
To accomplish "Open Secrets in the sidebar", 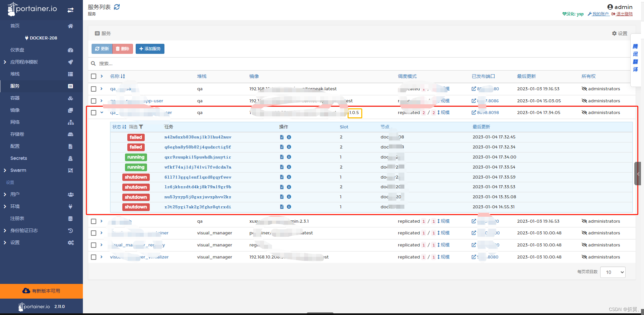I will click(41, 158).
